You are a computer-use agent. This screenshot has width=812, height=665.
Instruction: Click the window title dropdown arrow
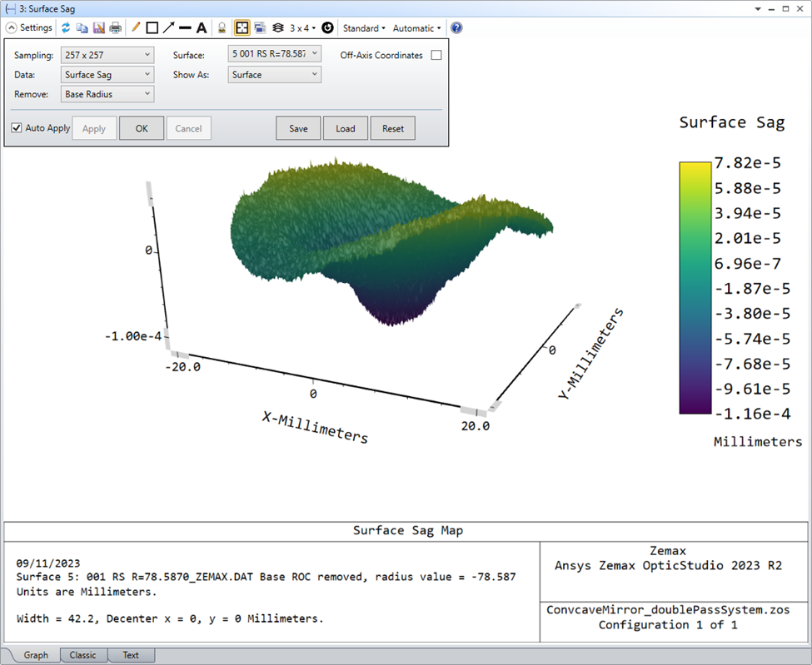click(x=758, y=9)
